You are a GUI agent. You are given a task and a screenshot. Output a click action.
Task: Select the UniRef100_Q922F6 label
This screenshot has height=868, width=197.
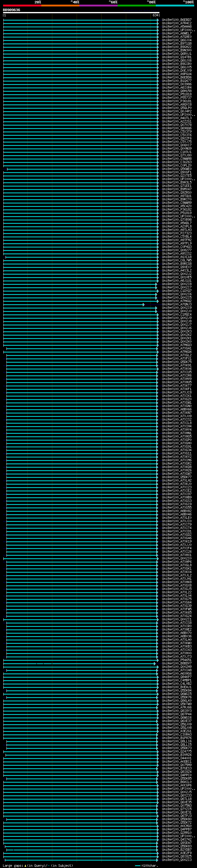pyautogui.click(x=176, y=139)
